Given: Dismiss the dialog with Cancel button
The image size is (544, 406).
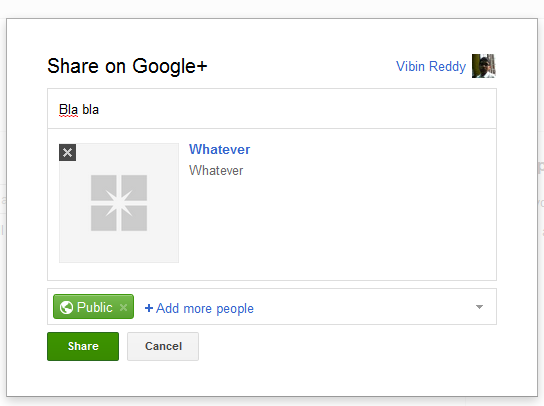Looking at the screenshot, I should [x=163, y=346].
